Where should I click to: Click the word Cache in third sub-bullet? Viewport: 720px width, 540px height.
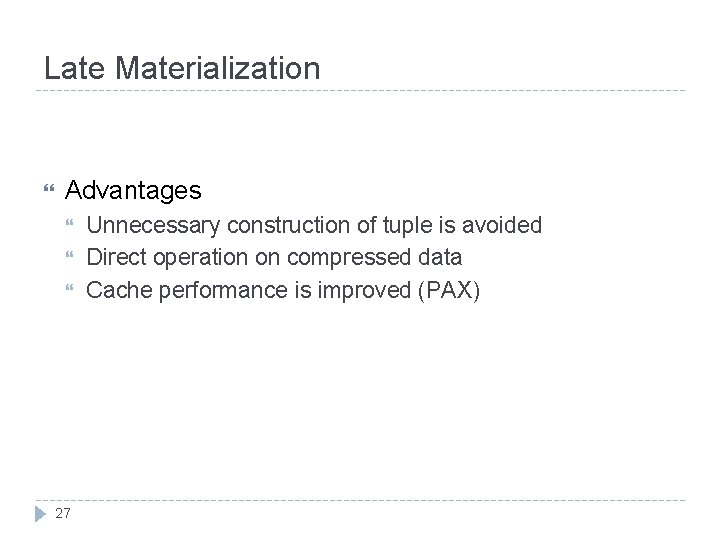point(119,290)
